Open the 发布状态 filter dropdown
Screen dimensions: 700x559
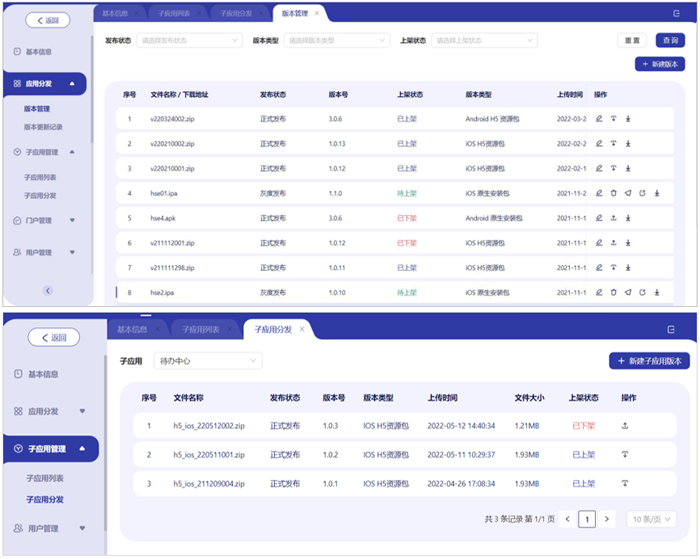point(188,41)
